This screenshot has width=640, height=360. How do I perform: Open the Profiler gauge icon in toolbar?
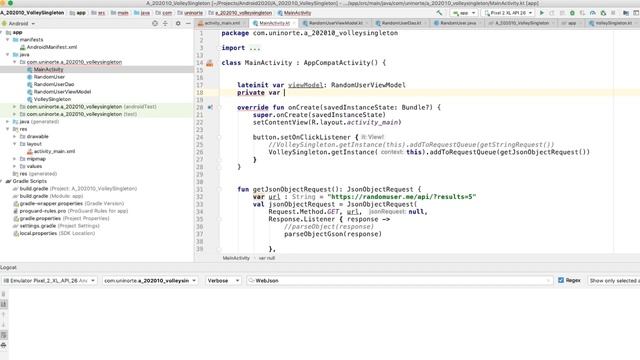593,13
